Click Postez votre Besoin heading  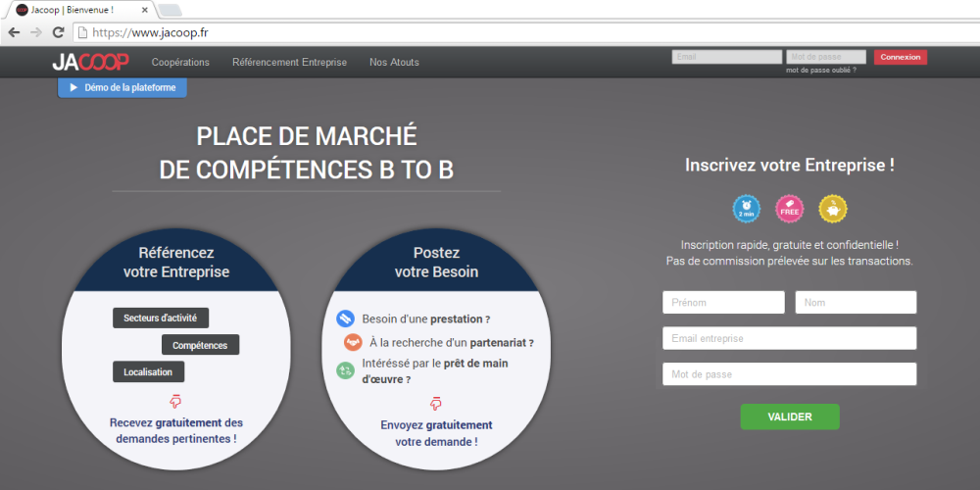(436, 263)
